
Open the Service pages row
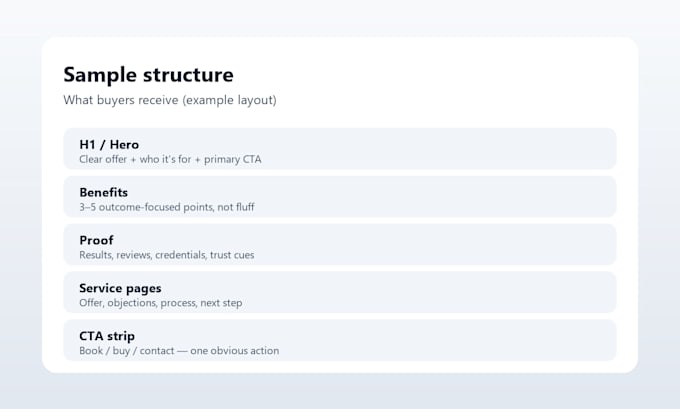[340, 292]
